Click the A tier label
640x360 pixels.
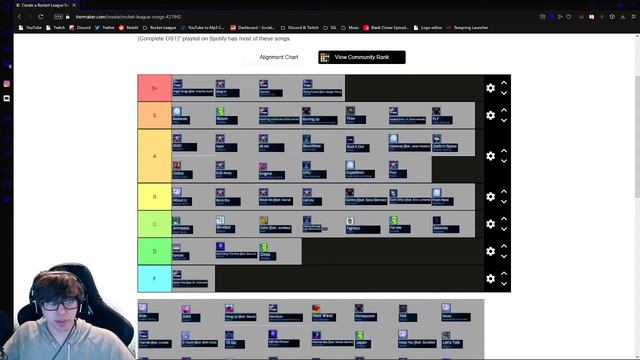pos(155,156)
